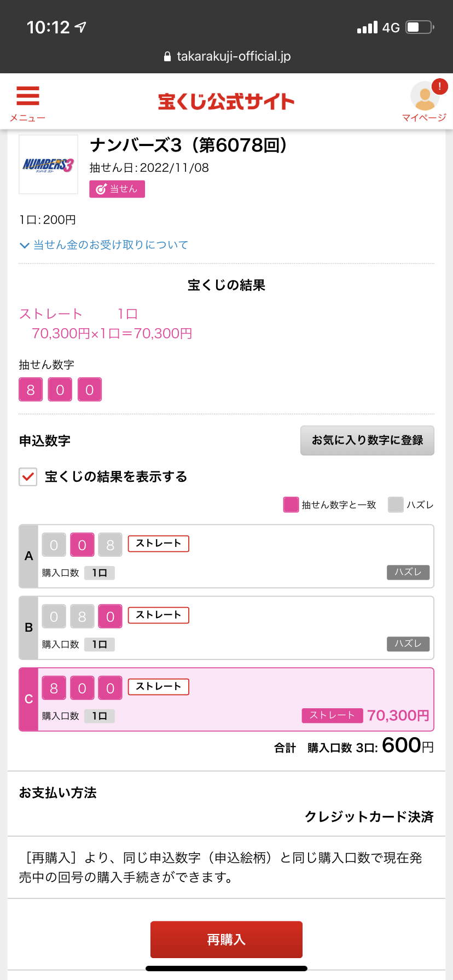Tap the battery icon in status bar
453x980 pixels.
(420, 27)
